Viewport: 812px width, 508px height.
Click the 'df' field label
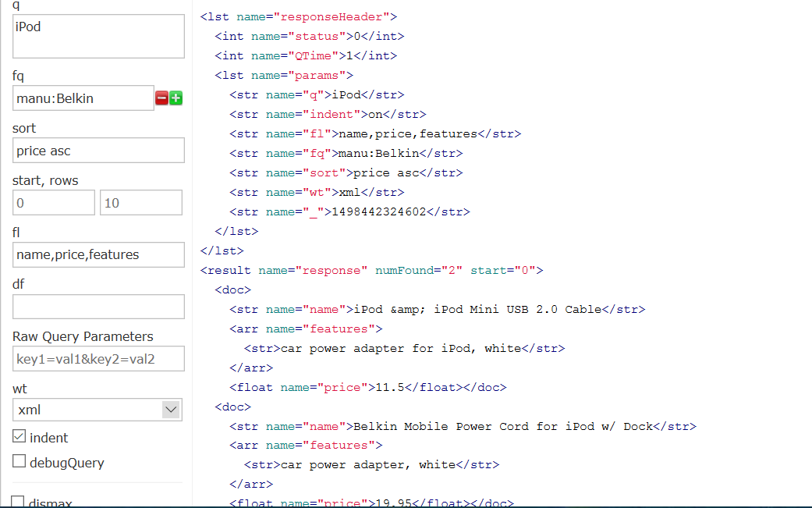click(18, 284)
